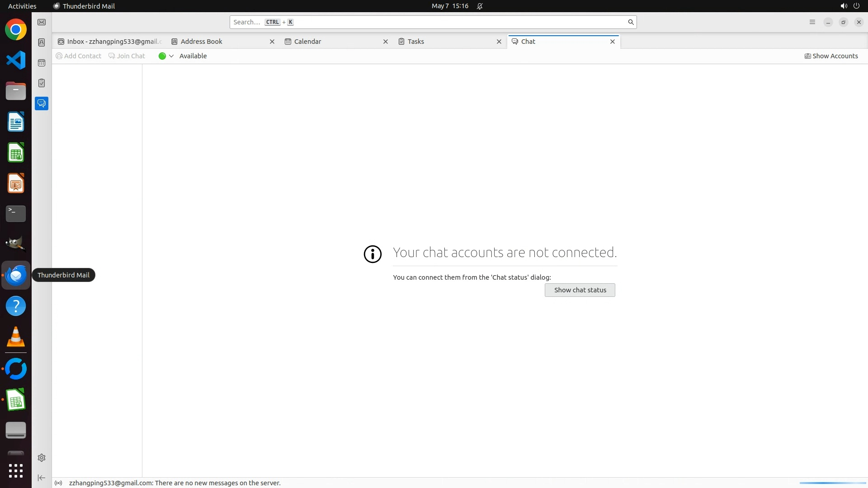Open Address Book space icon
Screen dimensions: 868x488
pos(42,42)
